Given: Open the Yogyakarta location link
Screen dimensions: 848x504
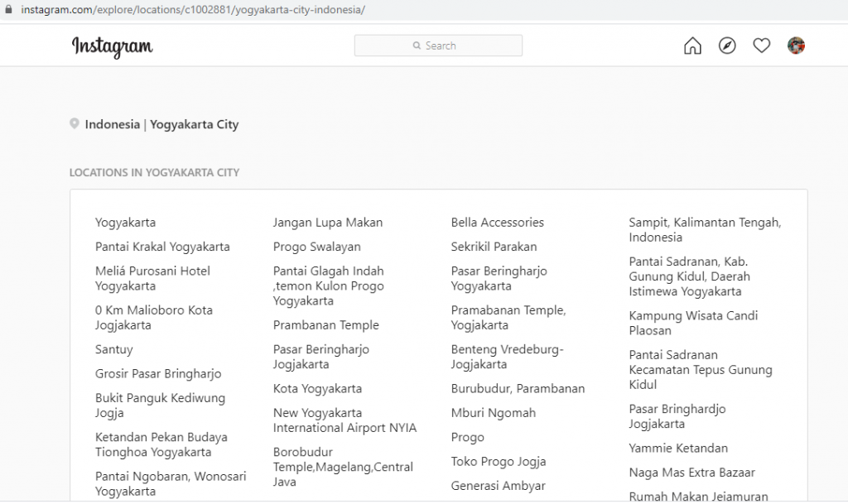Looking at the screenshot, I should point(125,222).
